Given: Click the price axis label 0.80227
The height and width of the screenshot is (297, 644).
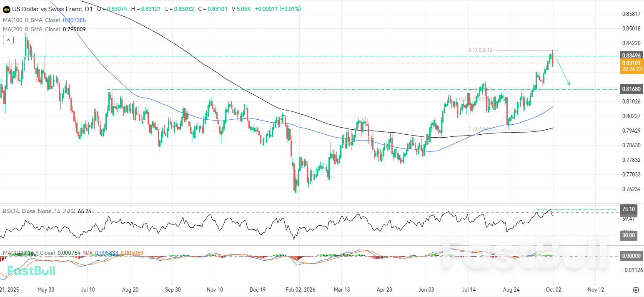Looking at the screenshot, I should pos(631,116).
